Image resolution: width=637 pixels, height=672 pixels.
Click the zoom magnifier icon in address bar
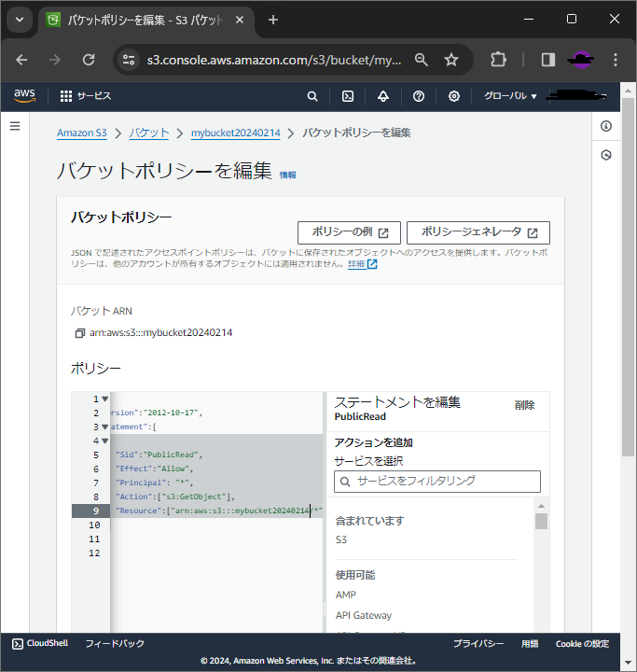tap(422, 60)
